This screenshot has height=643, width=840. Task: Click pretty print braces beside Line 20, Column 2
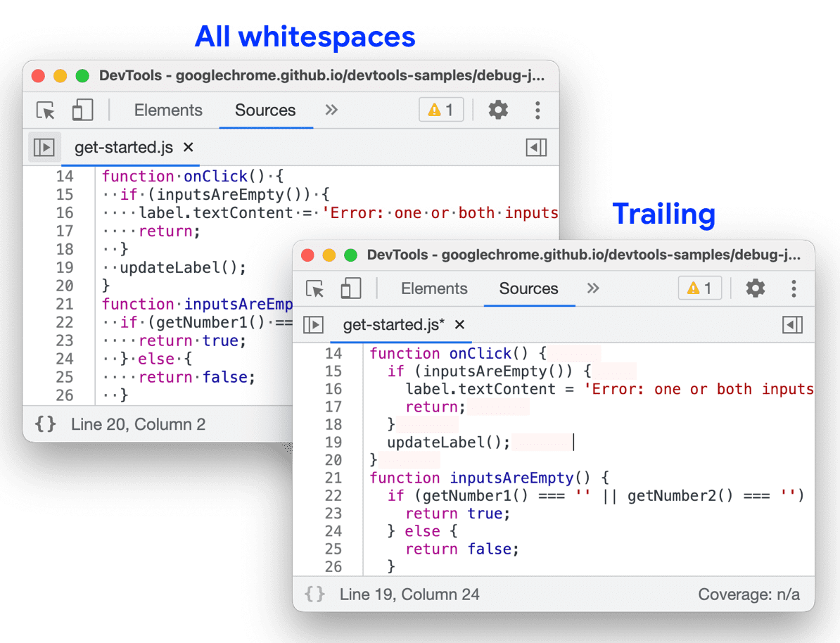click(x=46, y=424)
